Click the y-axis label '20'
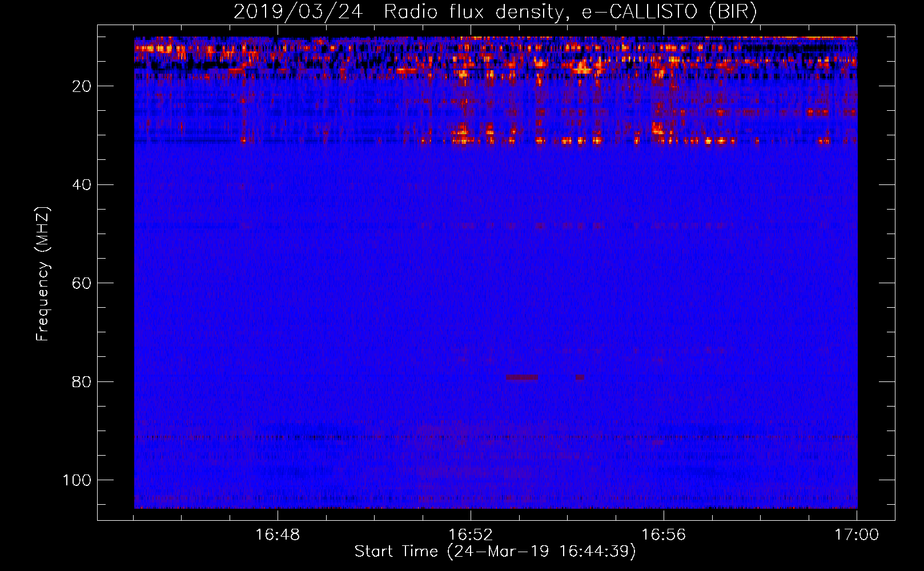 [82, 86]
